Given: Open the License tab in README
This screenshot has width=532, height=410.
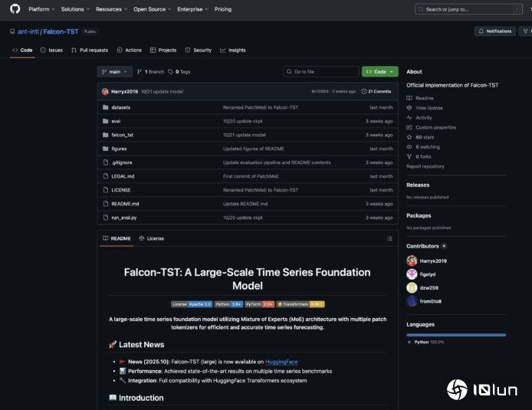Looking at the screenshot, I should [x=152, y=238].
